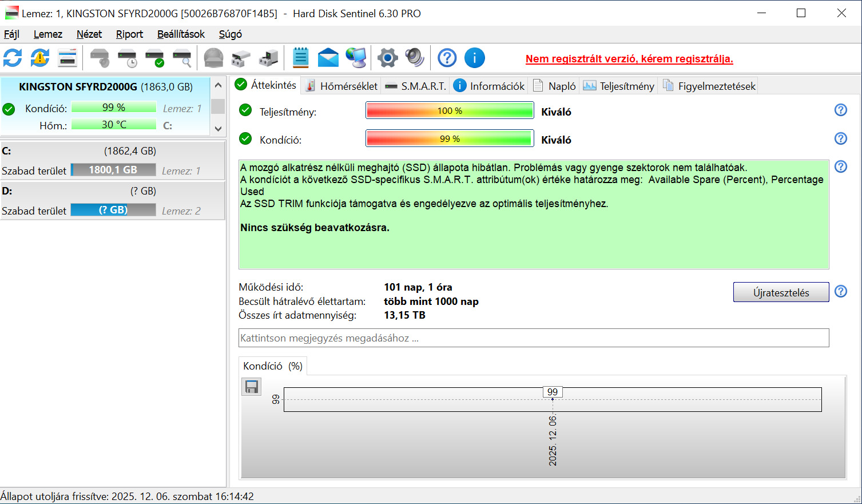
Task: Click the blue refresh arrows toolbar icon
Action: [13, 58]
